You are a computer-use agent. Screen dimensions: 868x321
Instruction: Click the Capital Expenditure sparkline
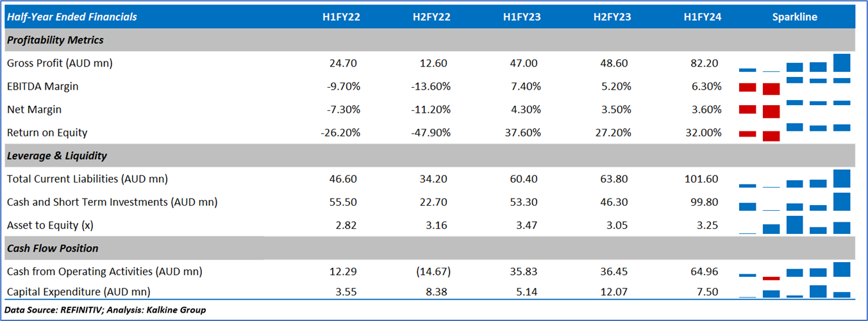(794, 292)
